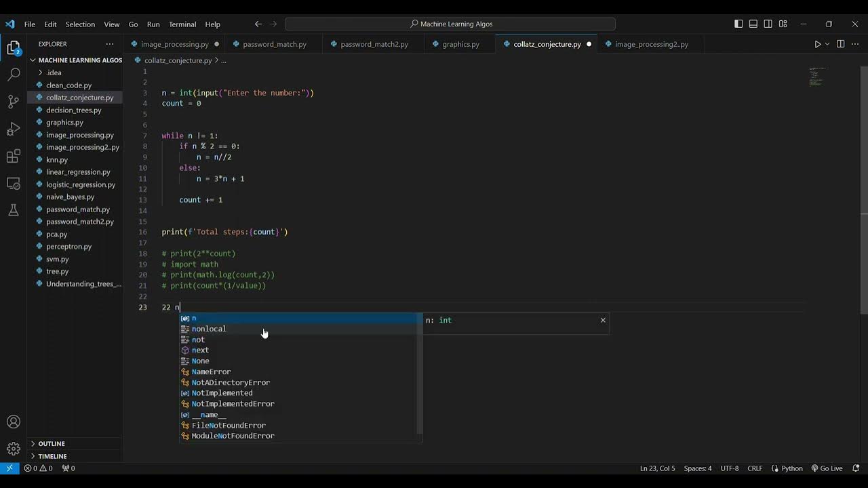Open clean_code.py in explorer

coord(75,85)
